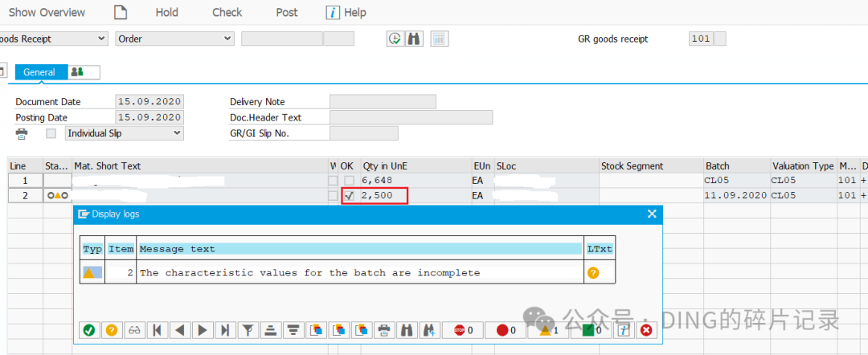
Task: Tick the W checkbox in line 1
Action: [x=333, y=180]
